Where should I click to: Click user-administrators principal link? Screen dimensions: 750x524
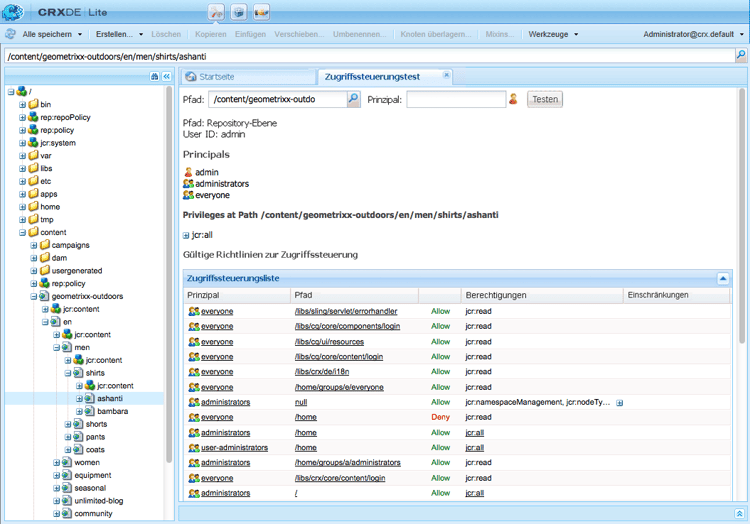coord(234,448)
